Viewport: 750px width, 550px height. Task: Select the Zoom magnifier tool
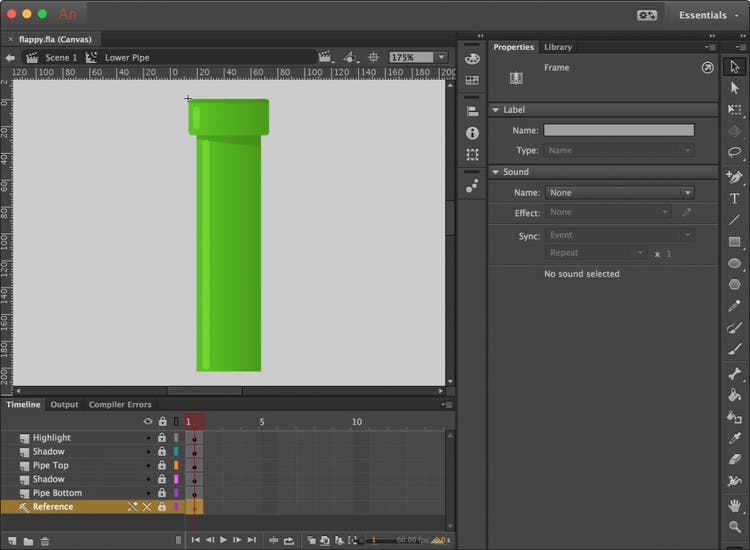click(x=735, y=526)
